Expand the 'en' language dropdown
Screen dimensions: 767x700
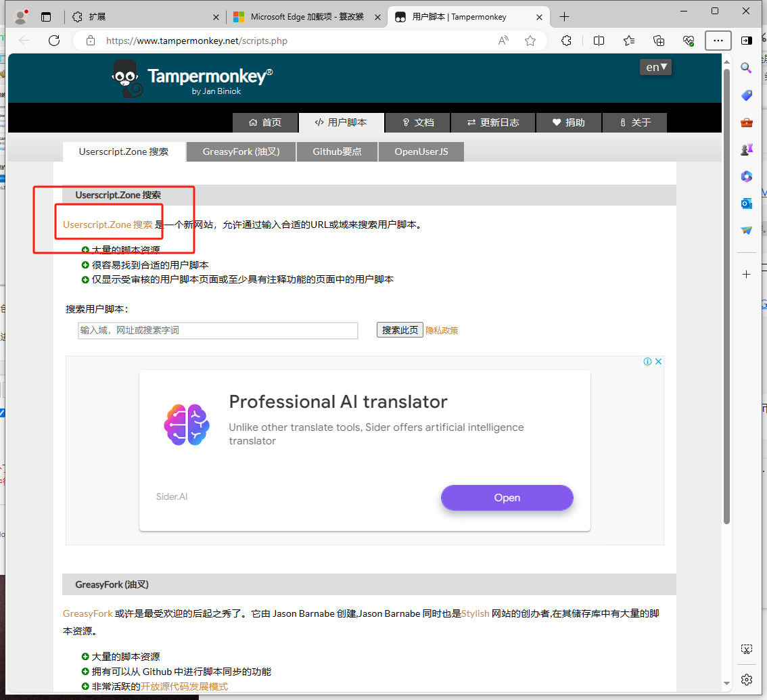[x=656, y=67]
